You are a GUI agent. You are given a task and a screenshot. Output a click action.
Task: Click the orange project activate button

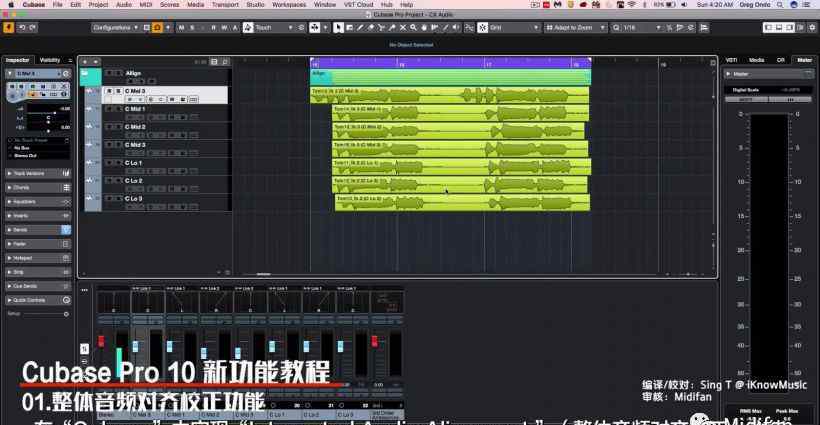pyautogui.click(x=8, y=27)
